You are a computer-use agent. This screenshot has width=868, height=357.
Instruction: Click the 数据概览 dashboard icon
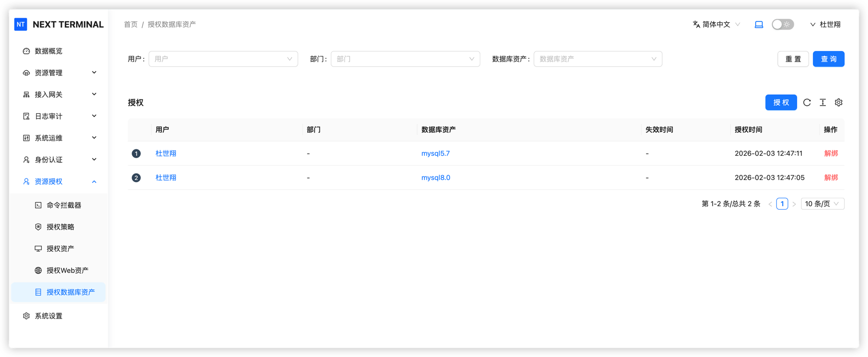(26, 51)
